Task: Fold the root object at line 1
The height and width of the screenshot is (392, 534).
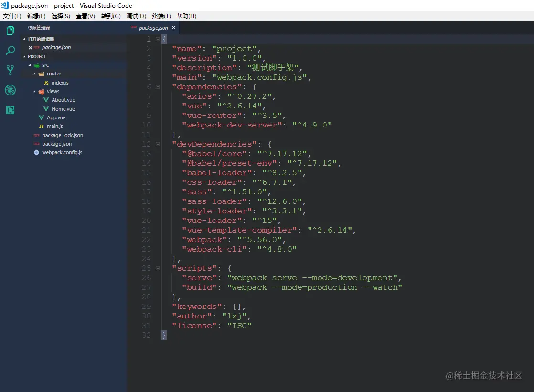Action: coord(157,39)
